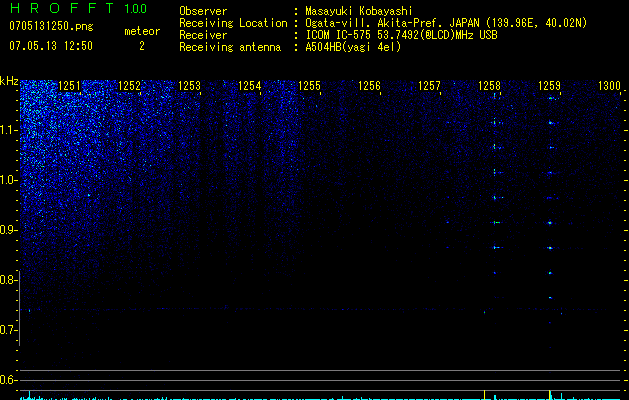Click the 0.7 kHz frequency label
The width and height of the screenshot is (629, 400).
click(9, 330)
